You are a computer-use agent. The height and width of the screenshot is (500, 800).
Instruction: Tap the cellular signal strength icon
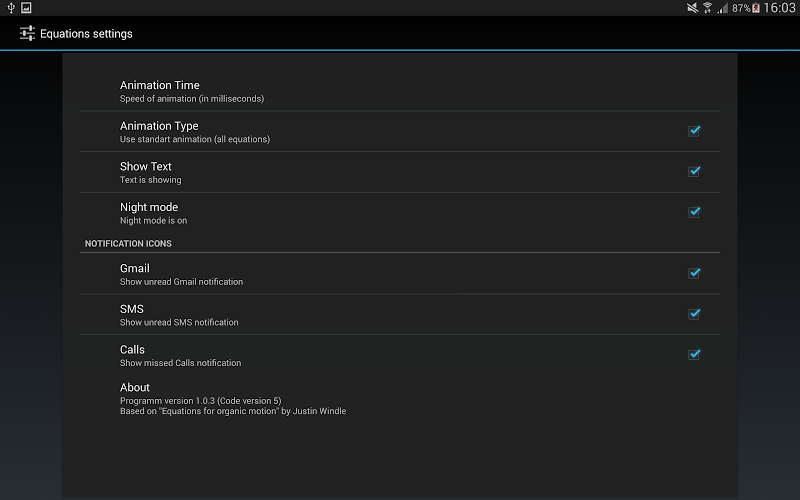pos(722,8)
